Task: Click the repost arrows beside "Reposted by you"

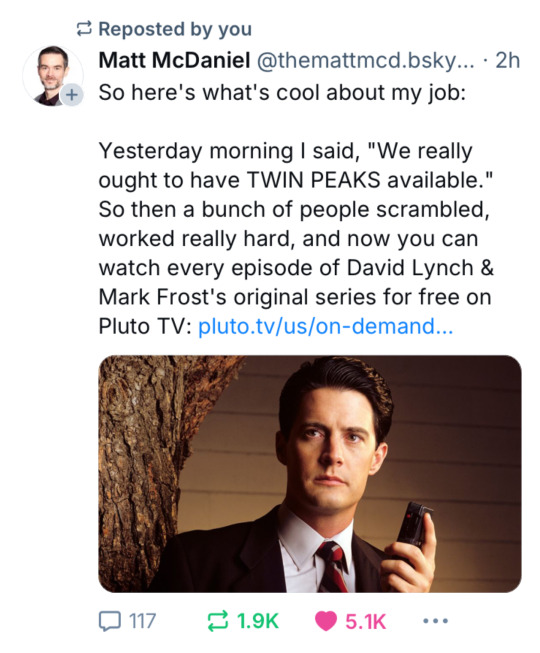Action: pos(84,29)
